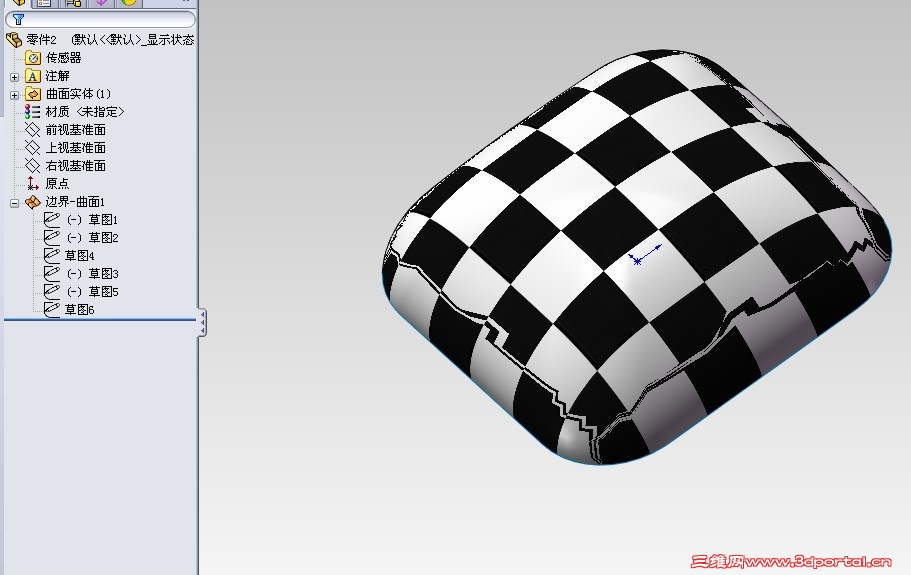Select the 零件2 (默认<<默认>_显示状态 root text

tap(110, 40)
